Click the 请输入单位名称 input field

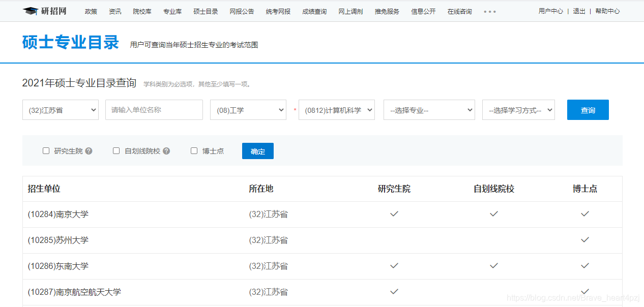coord(154,110)
